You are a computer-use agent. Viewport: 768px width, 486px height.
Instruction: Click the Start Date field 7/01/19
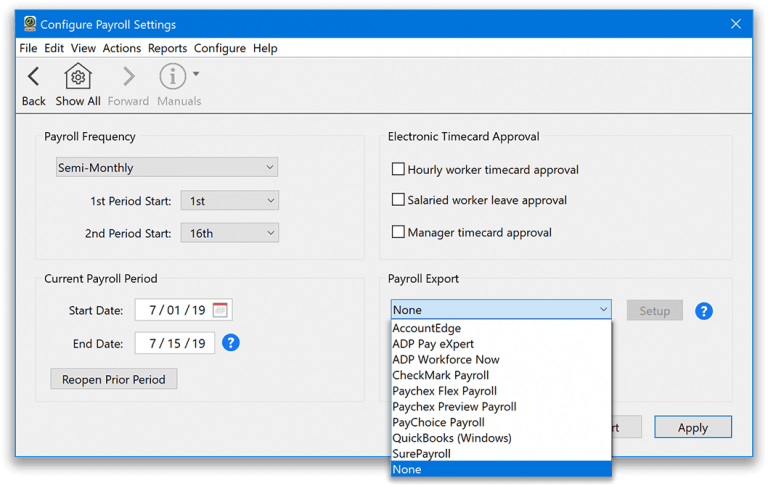tap(184, 310)
